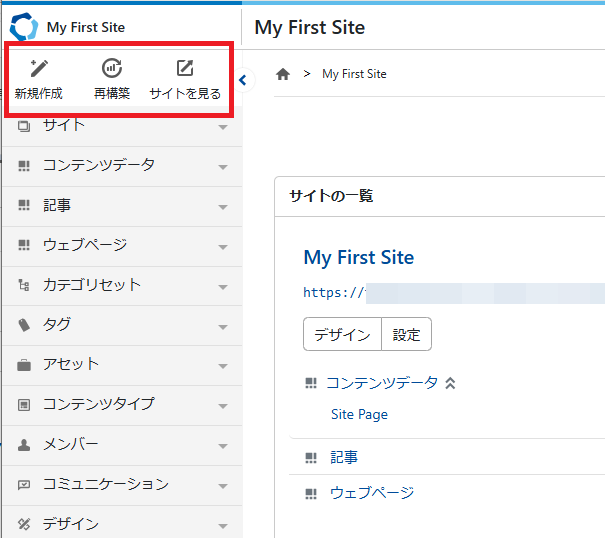Viewport: 605px width, 538px height.
Task: Expand the コンテンツタイプ menu arrow
Action: coord(223,405)
